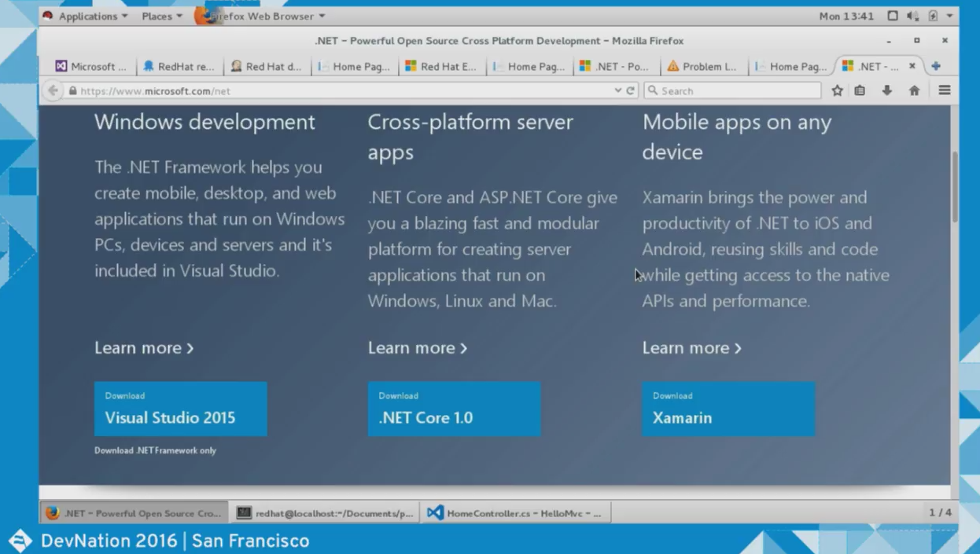Reload the page with the refresh icon
The image size is (980, 554).
pos(630,91)
